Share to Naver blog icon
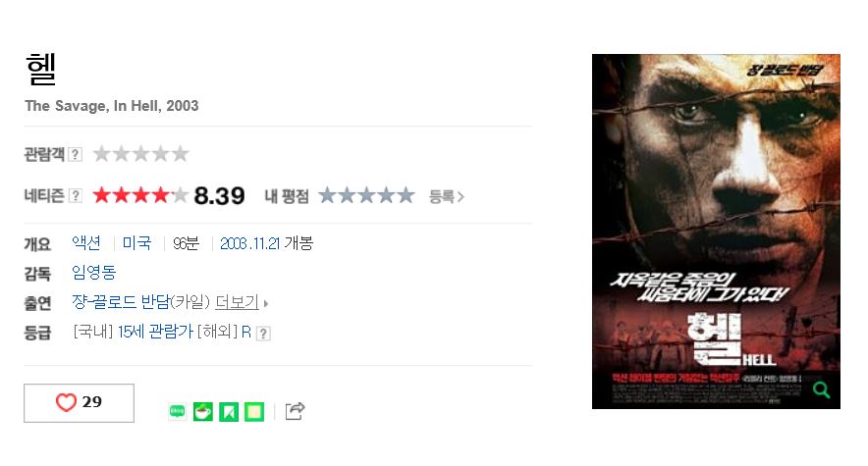The height and width of the screenshot is (466, 868). pyautogui.click(x=177, y=411)
